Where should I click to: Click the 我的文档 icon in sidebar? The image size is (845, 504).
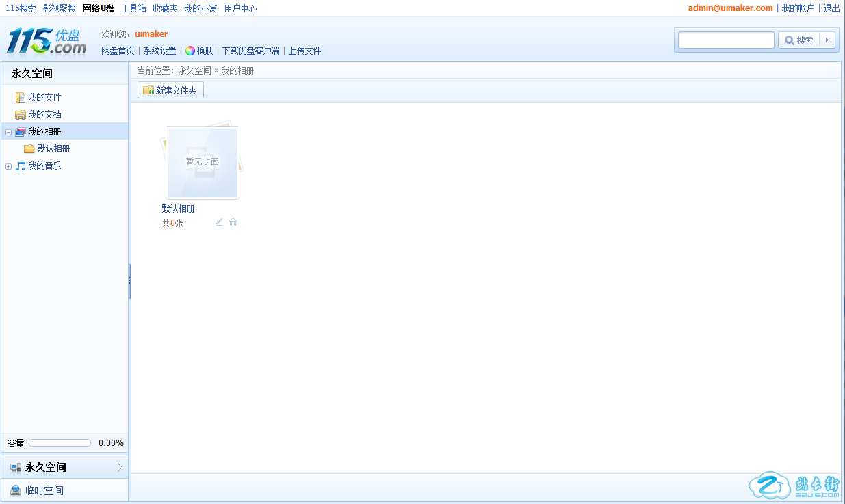tap(21, 115)
